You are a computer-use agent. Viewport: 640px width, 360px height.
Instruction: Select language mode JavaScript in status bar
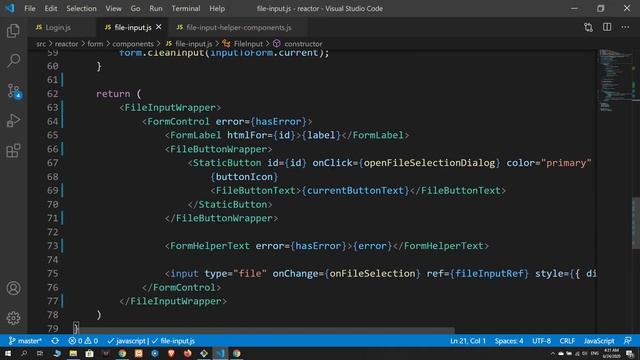click(599, 341)
